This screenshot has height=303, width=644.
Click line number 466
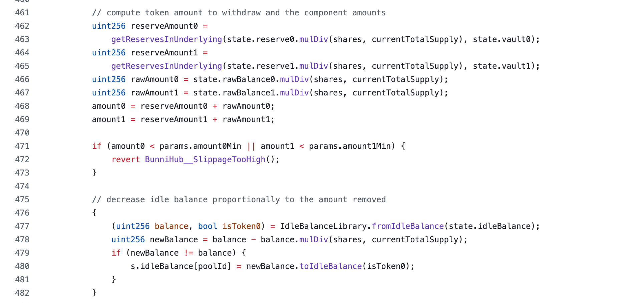pyautogui.click(x=22, y=79)
